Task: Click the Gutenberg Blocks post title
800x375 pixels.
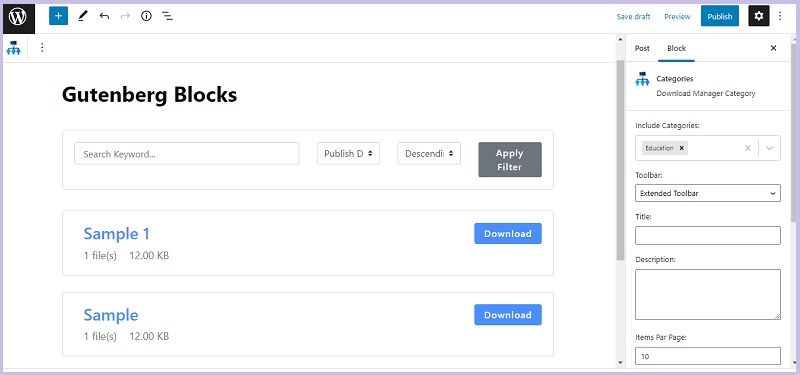Action: 149,95
